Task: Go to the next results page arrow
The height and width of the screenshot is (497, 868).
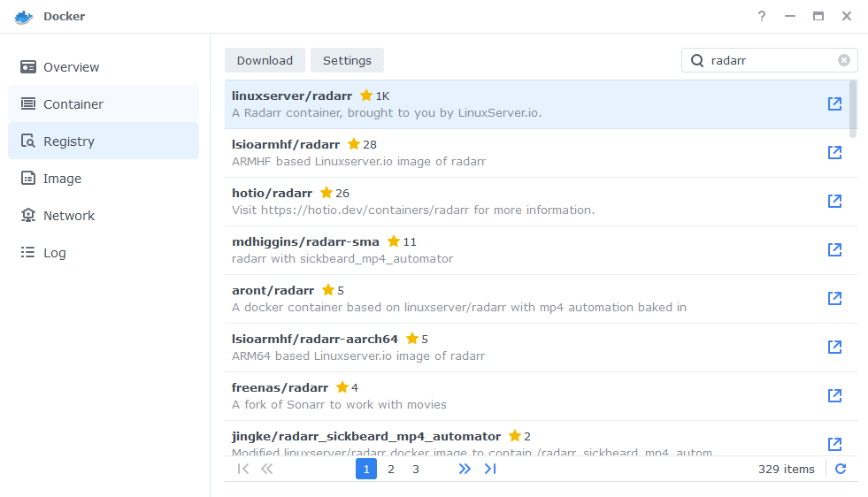Action: pyautogui.click(x=465, y=469)
